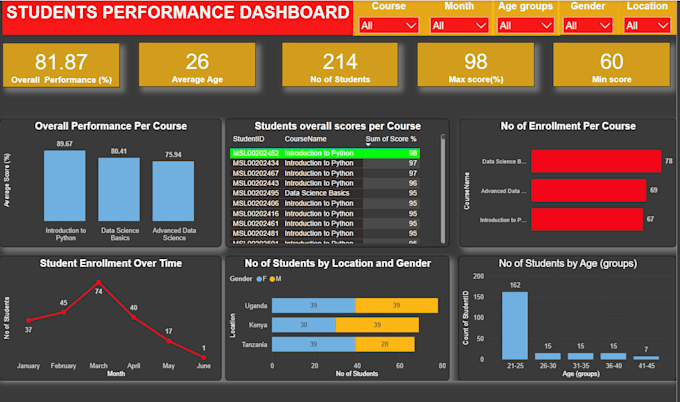This screenshot has height=402, width=680.
Task: Sort by the CourseName column header
Action: tap(305, 139)
